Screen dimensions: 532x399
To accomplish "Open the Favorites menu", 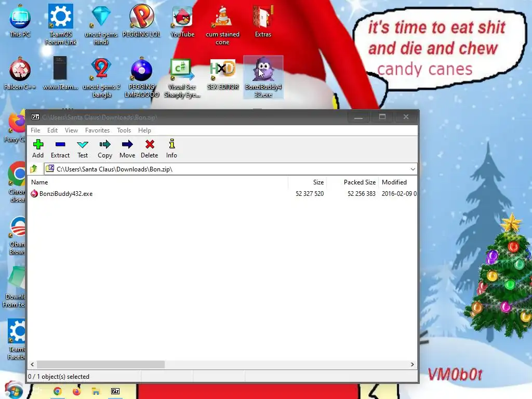I will pyautogui.click(x=97, y=130).
